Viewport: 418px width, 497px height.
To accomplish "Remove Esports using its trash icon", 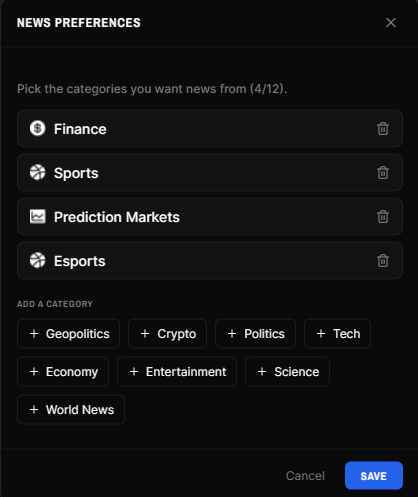I will [x=383, y=261].
